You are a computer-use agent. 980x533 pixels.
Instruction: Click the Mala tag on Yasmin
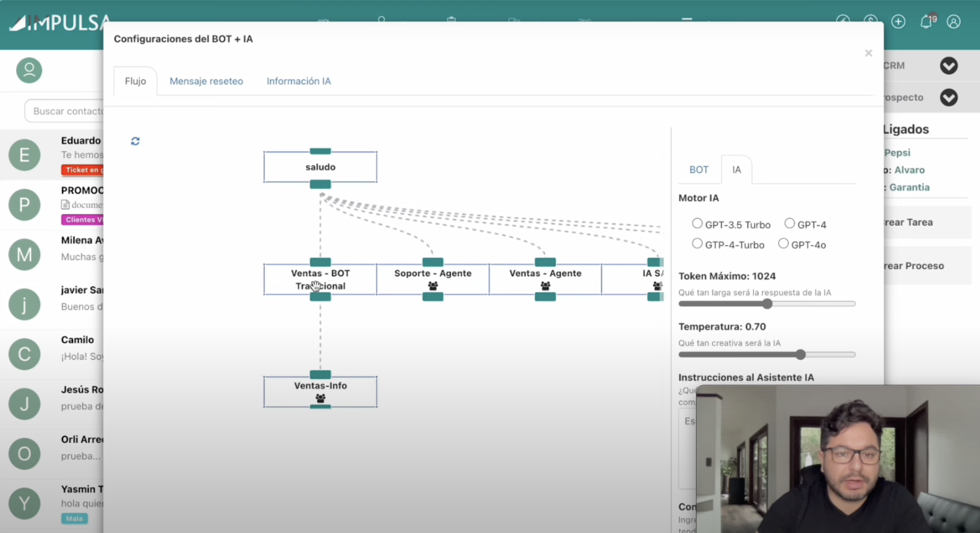click(74, 519)
